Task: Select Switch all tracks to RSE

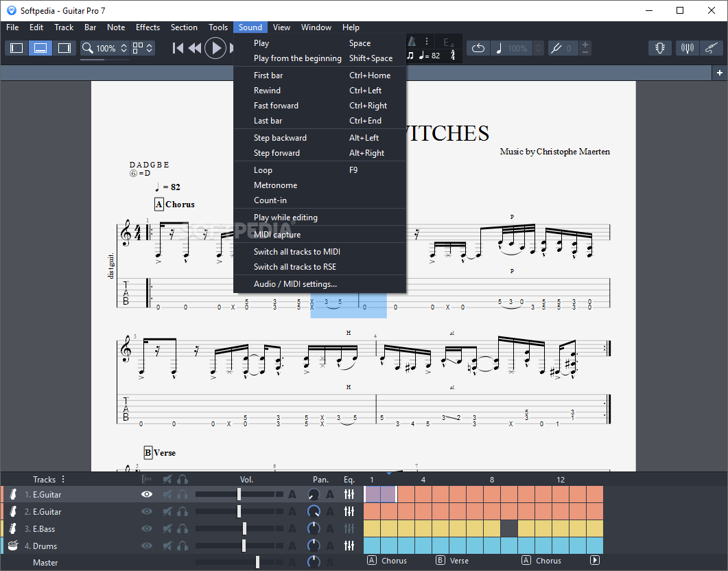Action: point(320,266)
